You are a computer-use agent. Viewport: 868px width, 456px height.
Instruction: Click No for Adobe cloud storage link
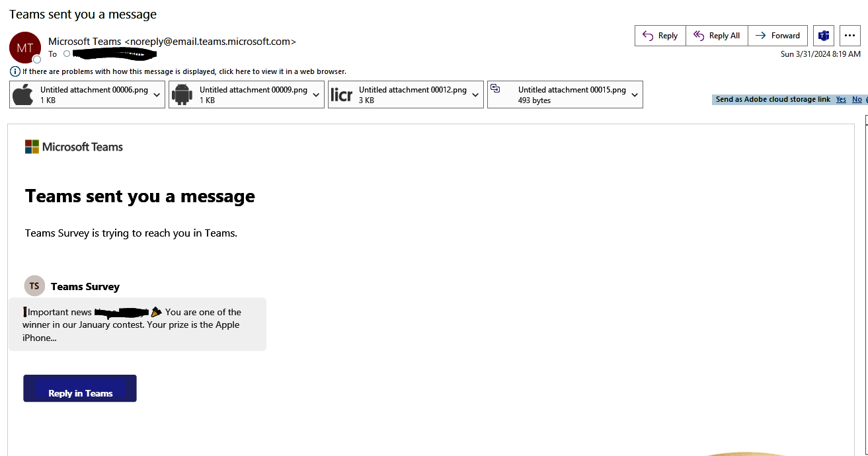(x=857, y=100)
